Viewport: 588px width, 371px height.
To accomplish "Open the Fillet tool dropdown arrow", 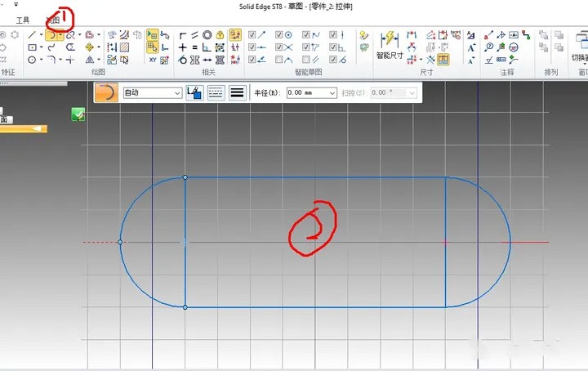I will click(60, 60).
